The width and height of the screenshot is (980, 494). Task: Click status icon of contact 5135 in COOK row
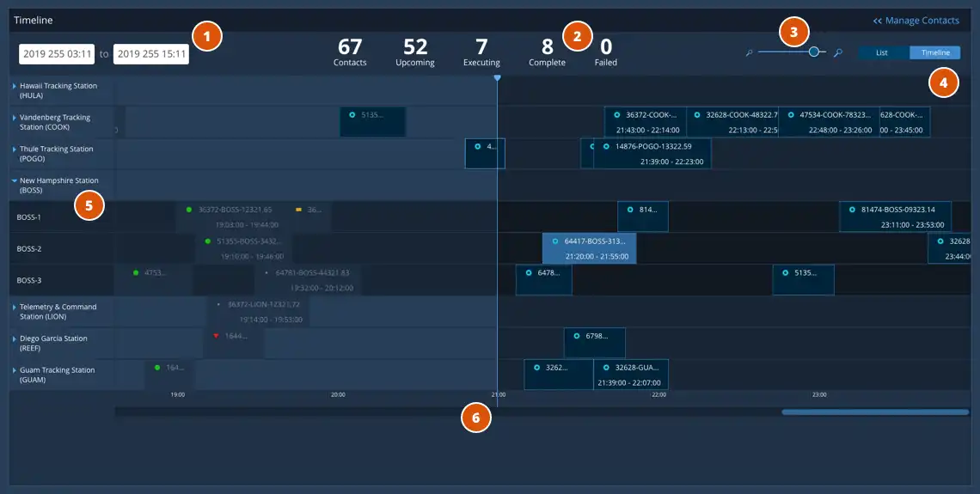[352, 115]
